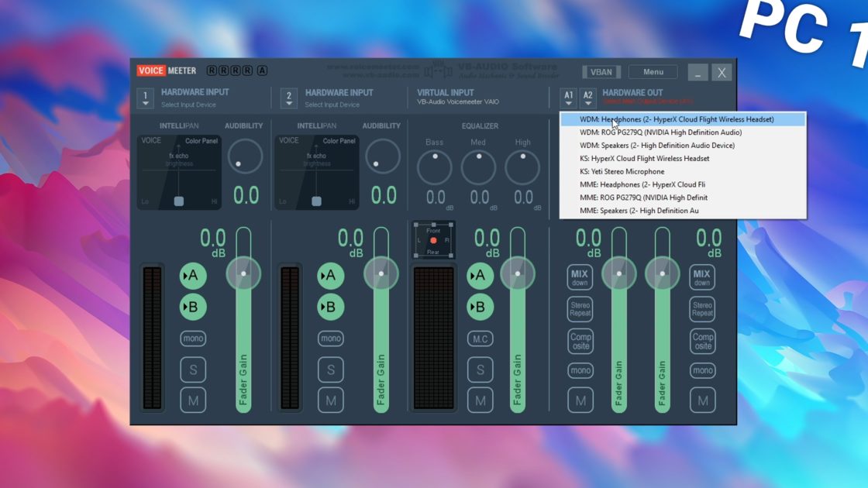Enable mono on the B bus
The height and width of the screenshot is (488, 868).
click(703, 370)
